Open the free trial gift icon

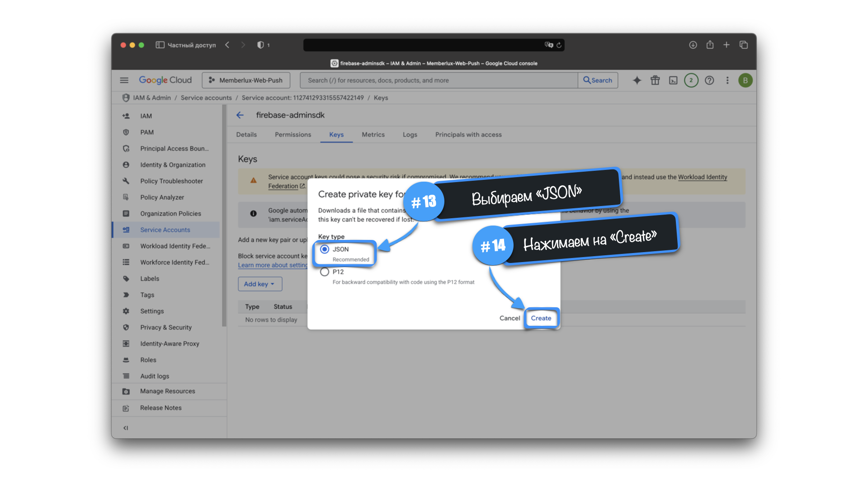click(x=655, y=80)
